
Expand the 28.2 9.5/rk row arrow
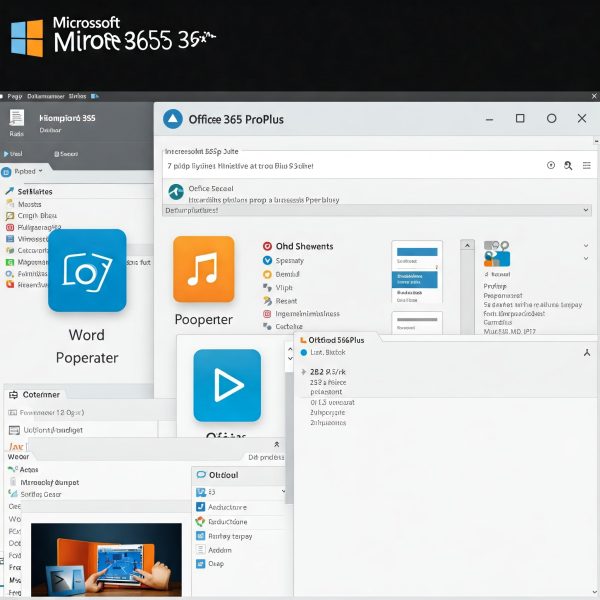303,372
